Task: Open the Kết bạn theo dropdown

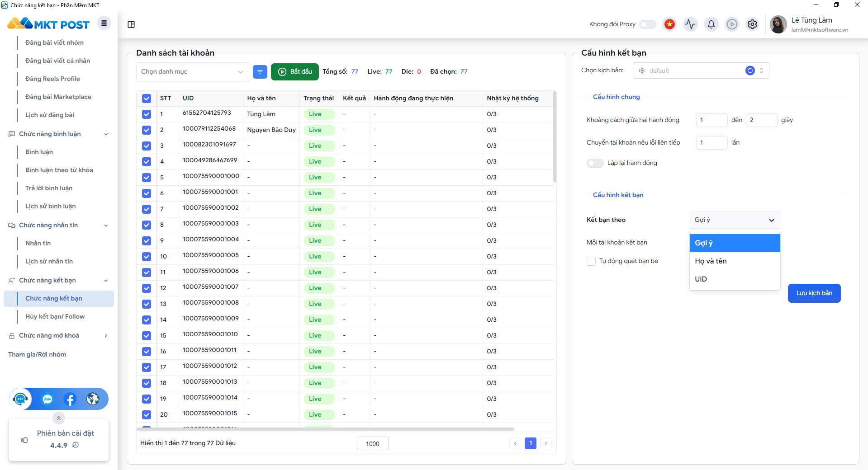Action: pos(735,220)
